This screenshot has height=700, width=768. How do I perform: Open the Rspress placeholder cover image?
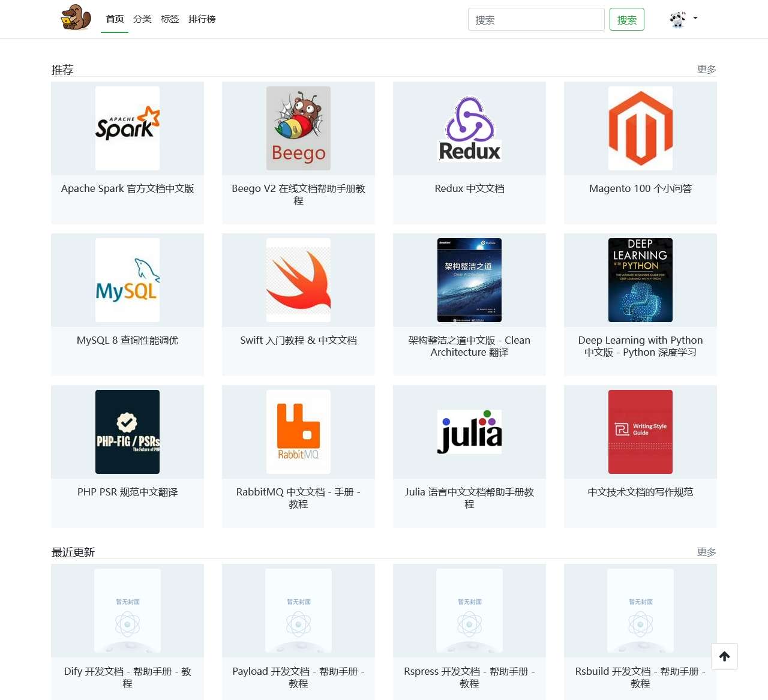tap(469, 611)
